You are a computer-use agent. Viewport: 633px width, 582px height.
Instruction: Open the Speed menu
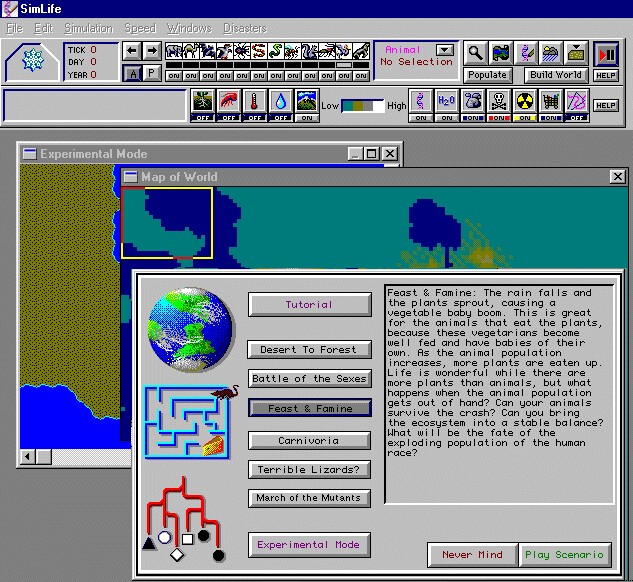click(x=140, y=28)
